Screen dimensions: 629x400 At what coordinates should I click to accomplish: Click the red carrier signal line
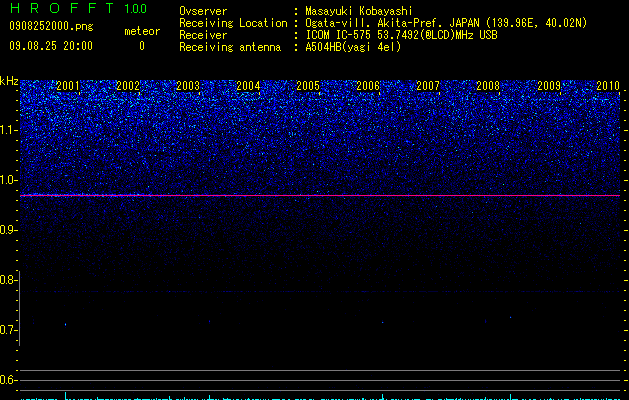(x=320, y=195)
